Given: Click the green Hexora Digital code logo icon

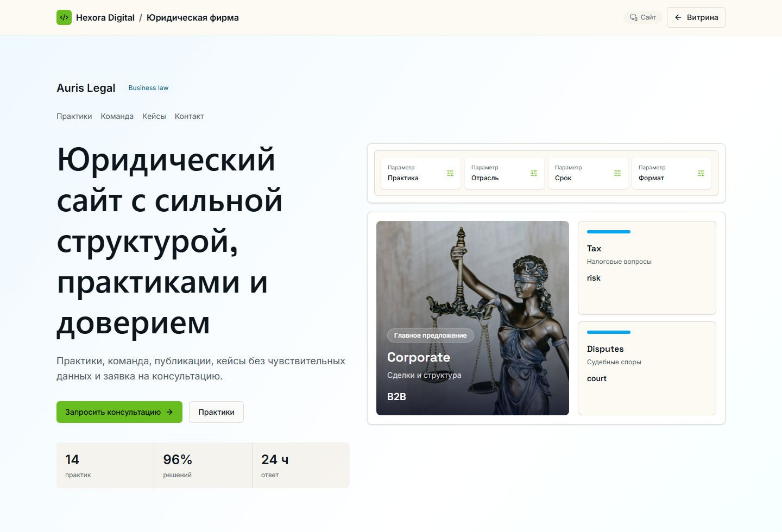Looking at the screenshot, I should [x=64, y=17].
